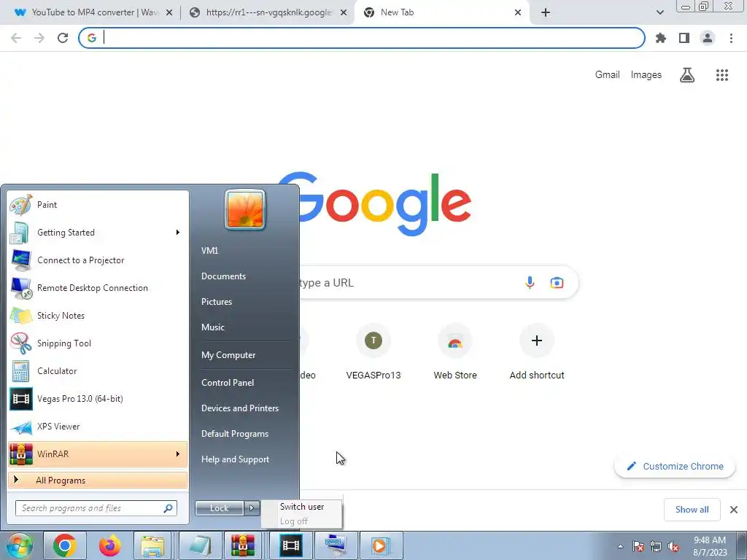This screenshot has width=747, height=560.
Task: Show All Programs list
Action: (x=98, y=480)
